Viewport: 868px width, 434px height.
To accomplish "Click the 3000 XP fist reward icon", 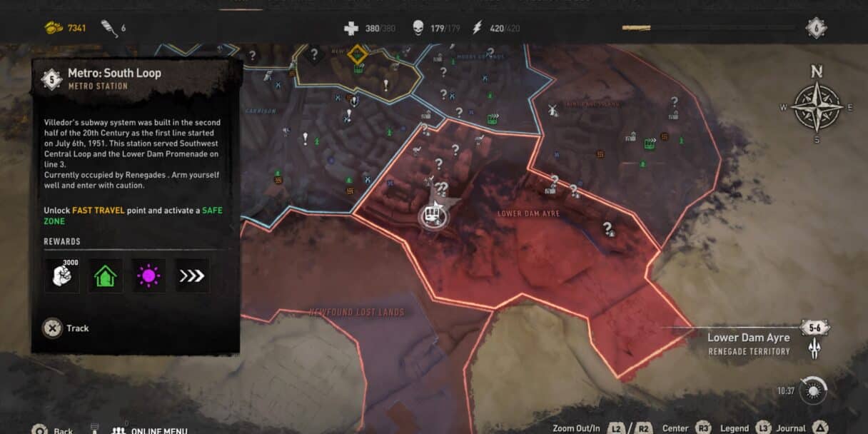I will (62, 275).
